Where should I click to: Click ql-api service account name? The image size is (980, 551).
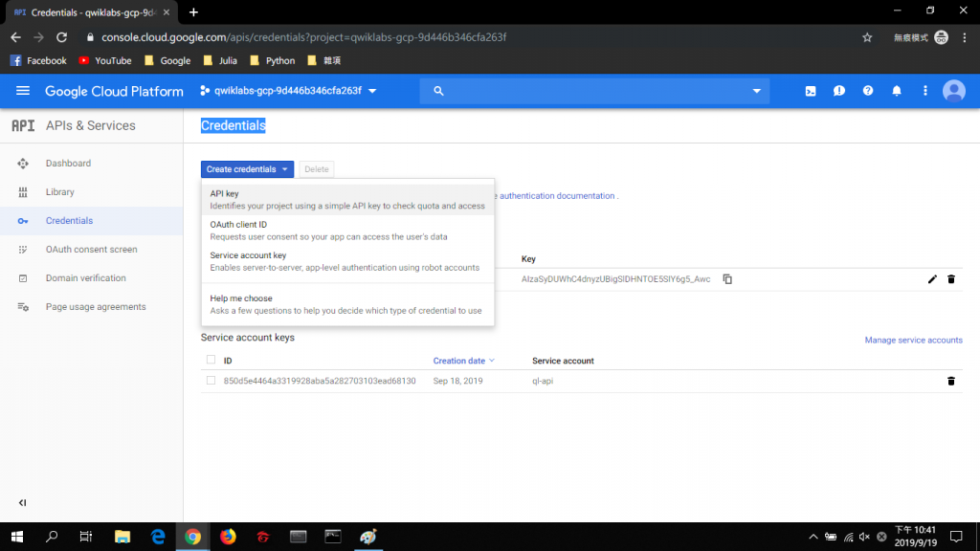click(x=543, y=381)
